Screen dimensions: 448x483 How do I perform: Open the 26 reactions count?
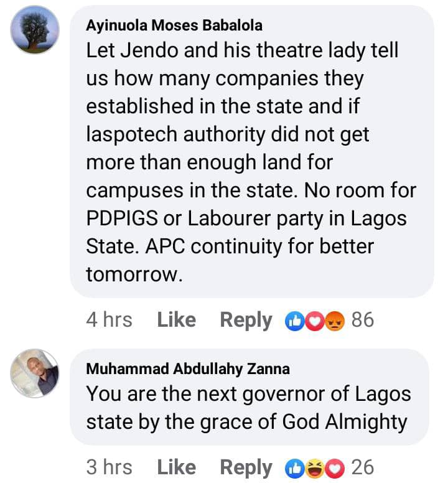tap(363, 467)
